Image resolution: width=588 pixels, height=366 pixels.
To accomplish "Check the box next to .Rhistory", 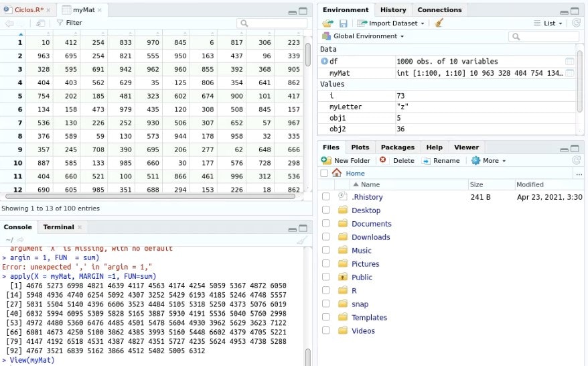I will pyautogui.click(x=325, y=197).
